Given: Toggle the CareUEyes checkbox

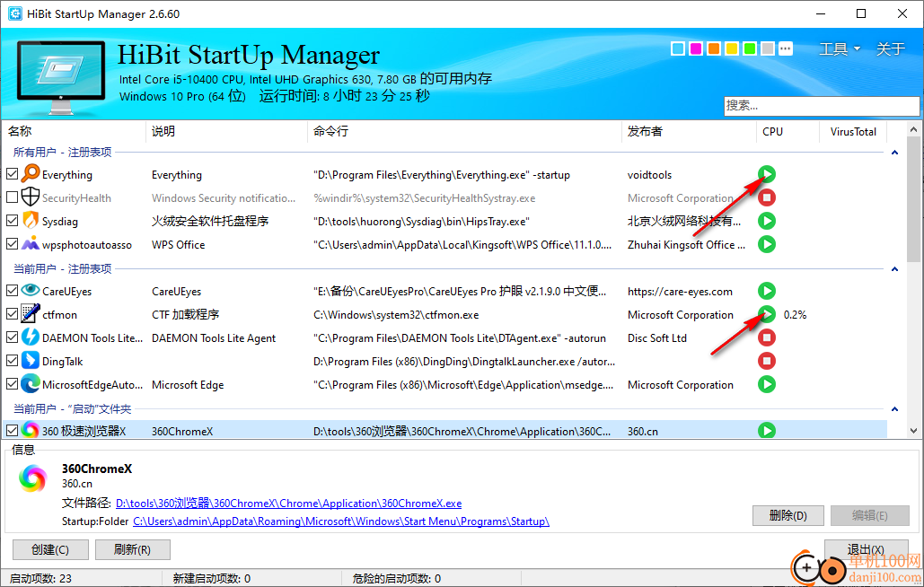Looking at the screenshot, I should coord(12,291).
